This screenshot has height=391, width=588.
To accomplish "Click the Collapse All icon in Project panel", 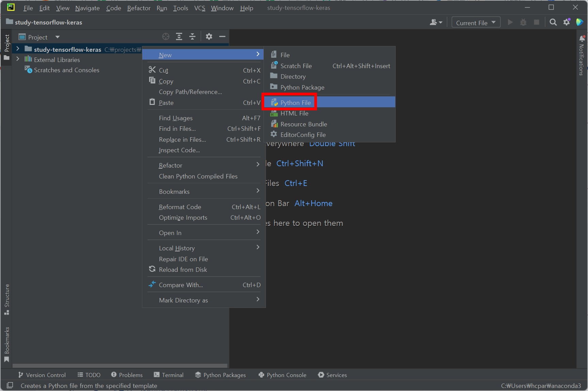I will pos(192,37).
